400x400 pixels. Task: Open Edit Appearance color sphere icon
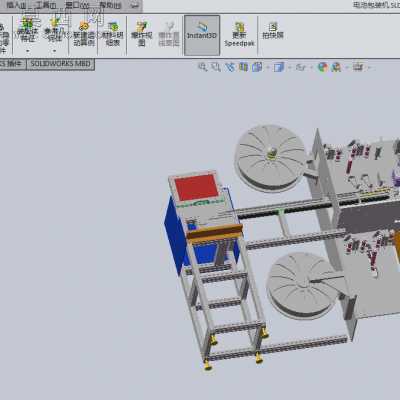(322, 67)
